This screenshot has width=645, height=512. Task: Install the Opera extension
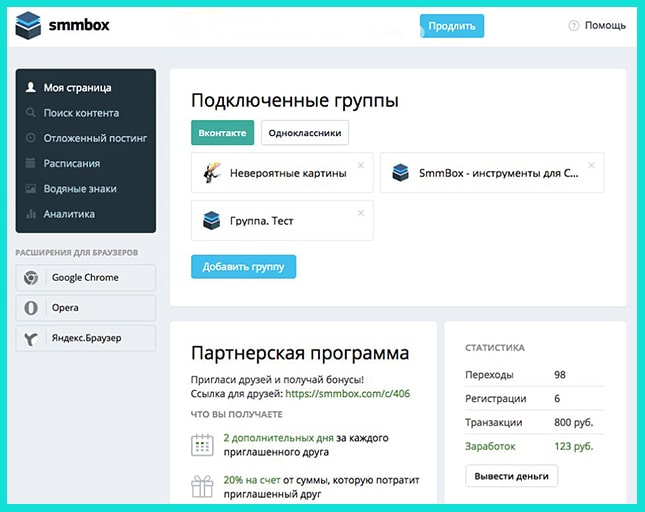[x=86, y=308]
